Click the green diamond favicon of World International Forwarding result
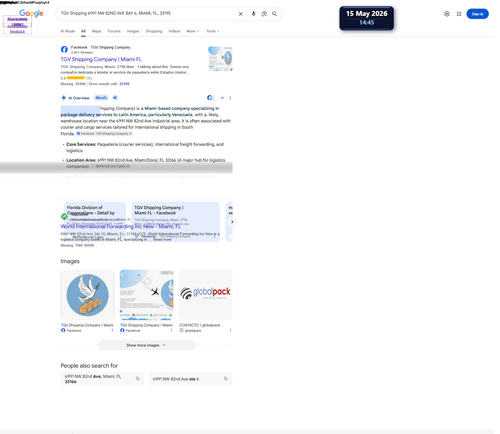The width and height of the screenshot is (500, 434). coord(64,217)
